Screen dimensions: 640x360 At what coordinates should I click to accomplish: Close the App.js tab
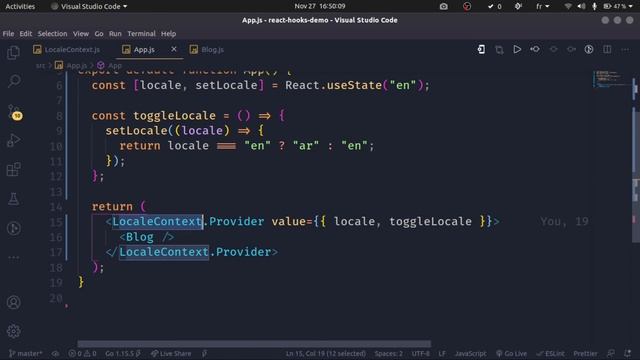pyautogui.click(x=173, y=49)
